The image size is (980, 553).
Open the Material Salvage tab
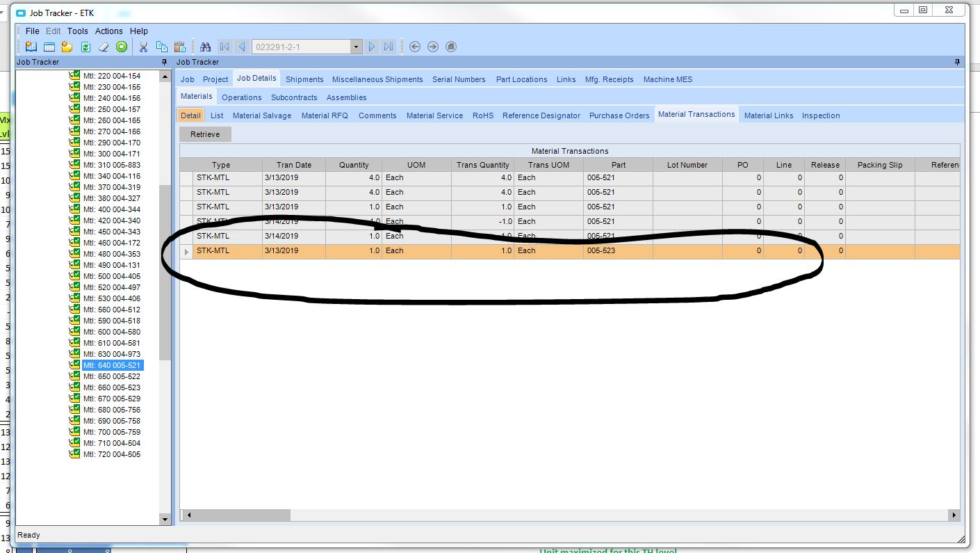pos(262,115)
